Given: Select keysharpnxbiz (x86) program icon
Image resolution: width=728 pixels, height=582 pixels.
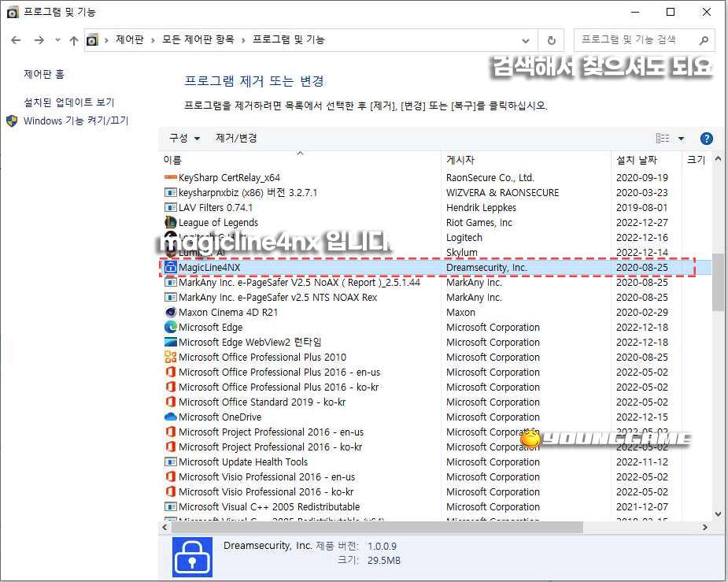Looking at the screenshot, I should tap(171, 192).
